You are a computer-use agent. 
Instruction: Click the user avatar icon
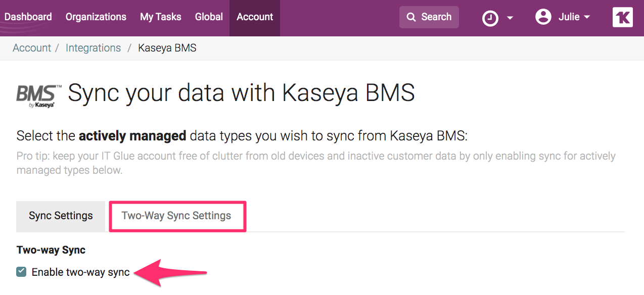543,17
